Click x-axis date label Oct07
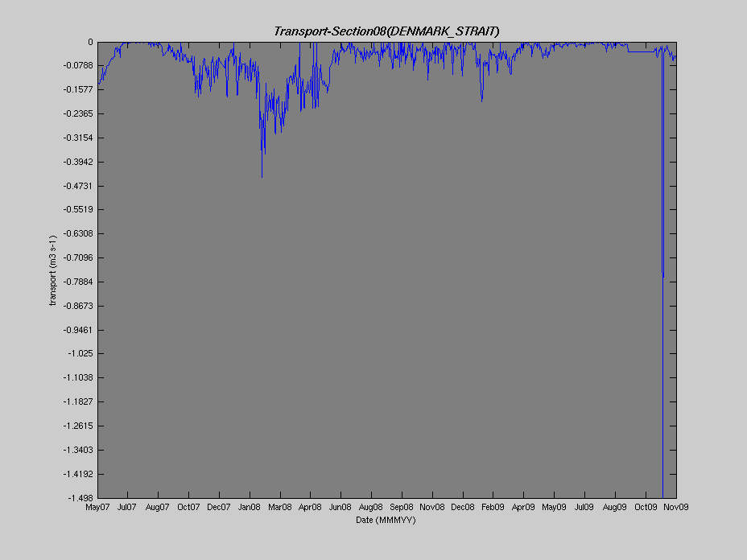The width and height of the screenshot is (747, 560). [188, 507]
